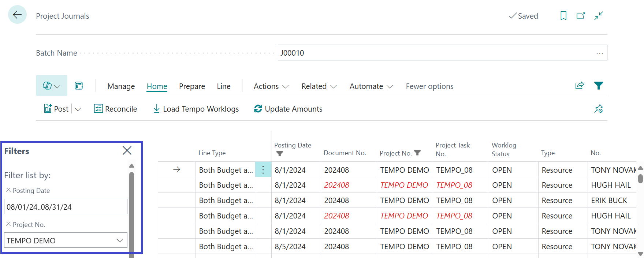Switch to the Prepare tab
This screenshot has width=644, height=258.
coord(192,86)
